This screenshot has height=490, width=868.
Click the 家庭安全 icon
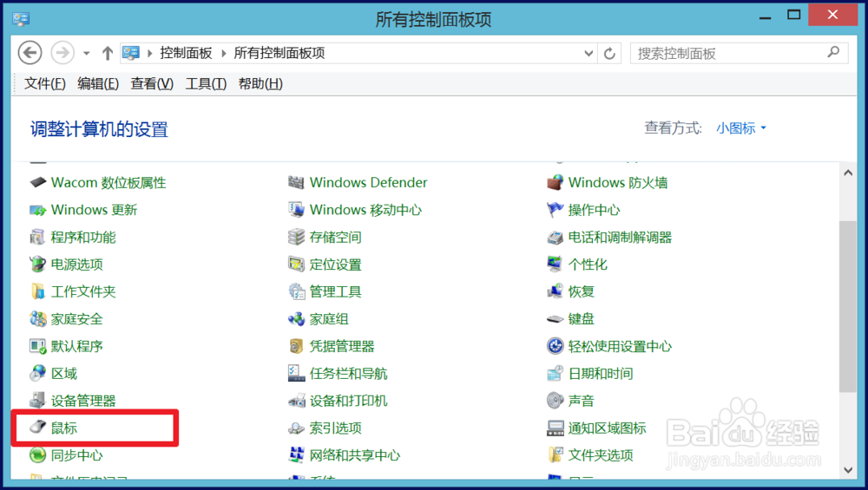37,319
